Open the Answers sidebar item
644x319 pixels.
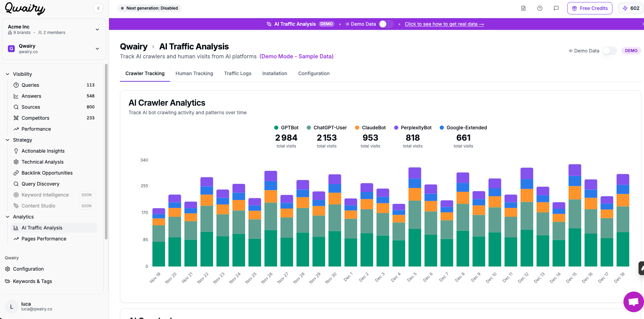(x=54, y=96)
